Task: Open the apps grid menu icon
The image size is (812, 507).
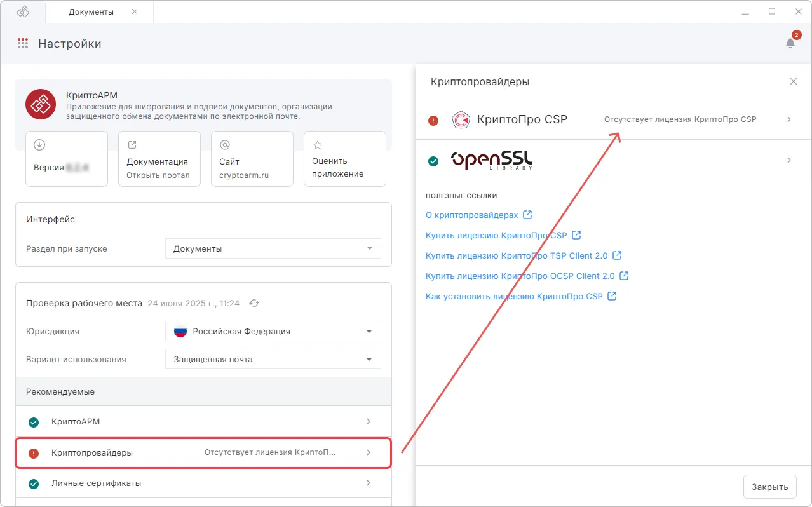Action: [x=23, y=43]
